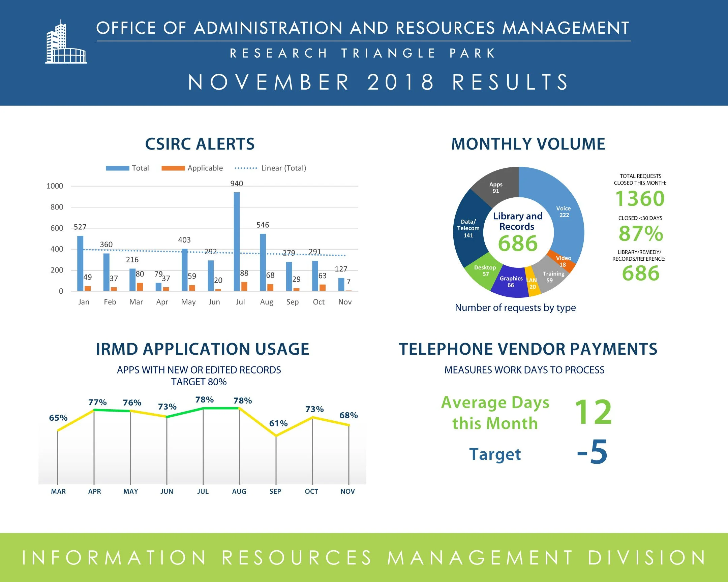The height and width of the screenshot is (582, 728).
Task: Click the CSIRC ALERTS heading
Action: 200,144
